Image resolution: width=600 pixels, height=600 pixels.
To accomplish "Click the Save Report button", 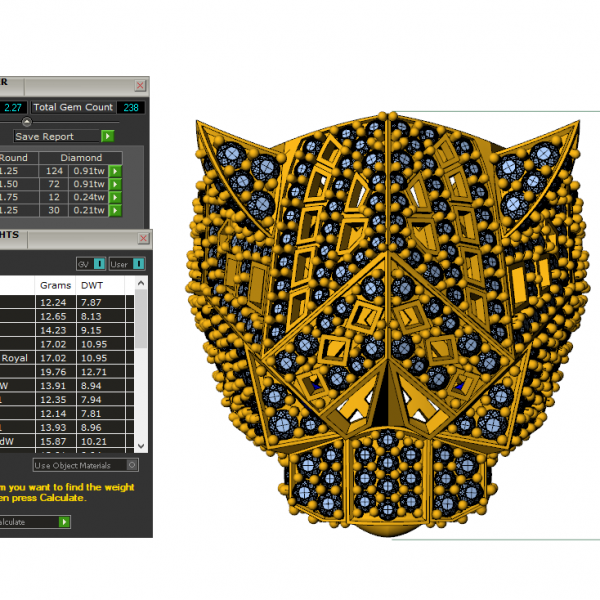I will point(56,136).
